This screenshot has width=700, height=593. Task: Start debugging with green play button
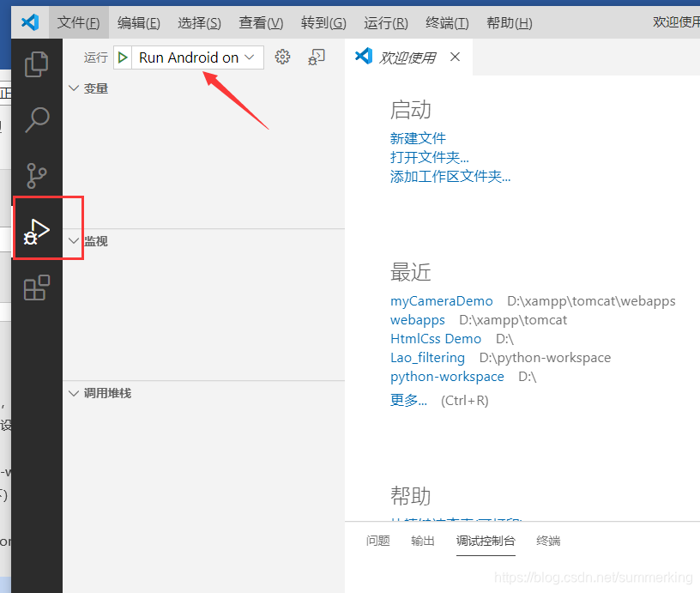pos(123,57)
